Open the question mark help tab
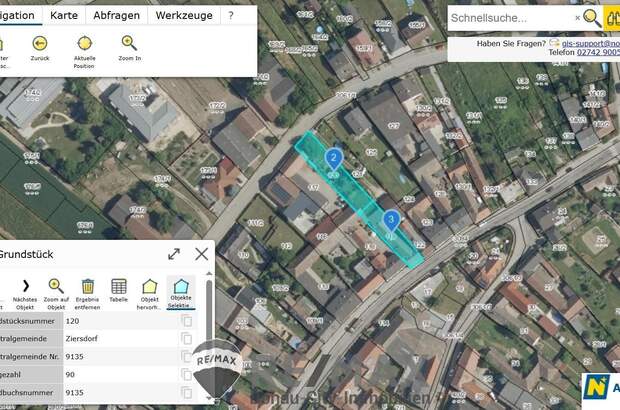This screenshot has height=410, width=620. 231,15
